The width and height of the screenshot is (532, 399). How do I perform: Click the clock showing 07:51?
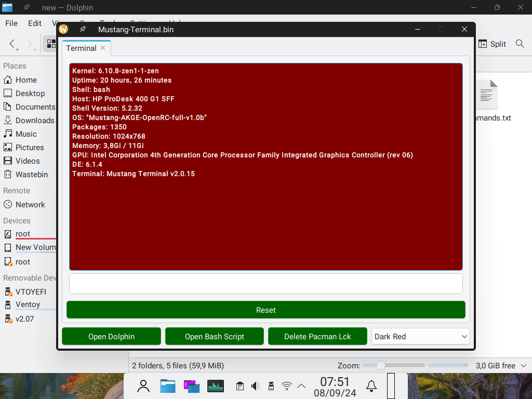(335, 382)
